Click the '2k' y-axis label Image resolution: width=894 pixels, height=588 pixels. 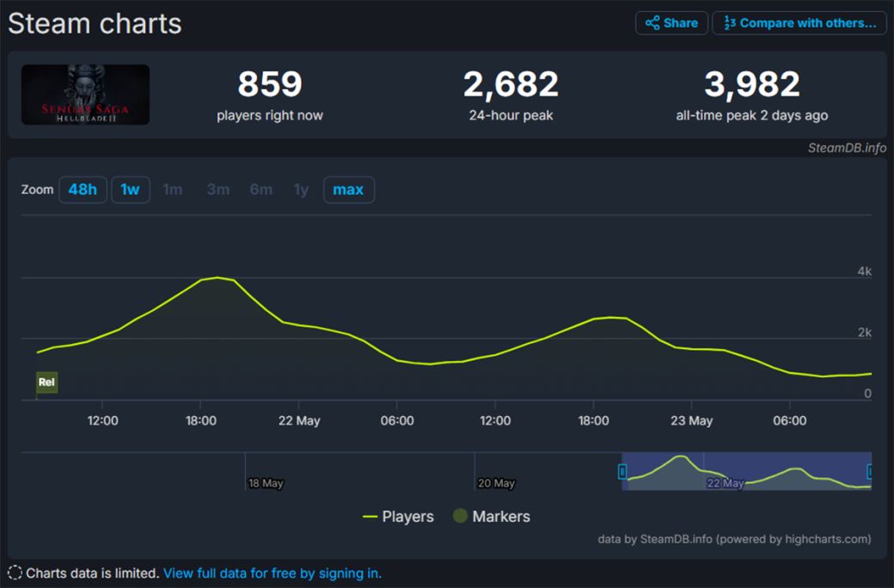[865, 333]
